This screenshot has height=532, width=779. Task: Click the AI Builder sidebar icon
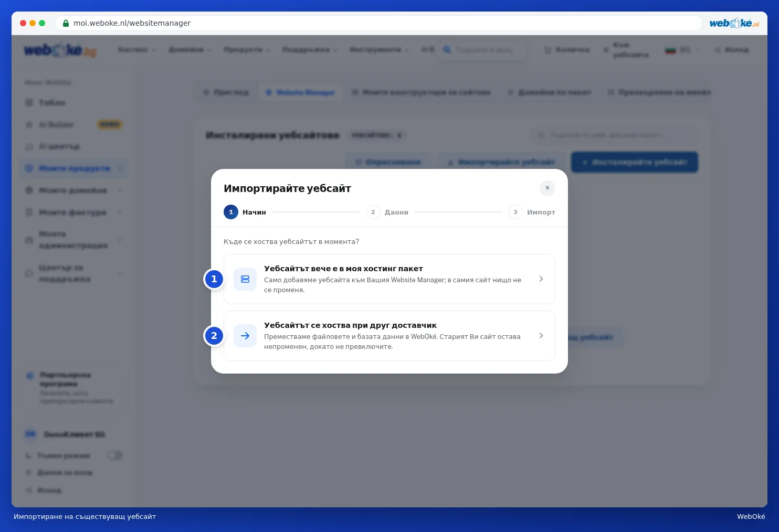coord(29,125)
